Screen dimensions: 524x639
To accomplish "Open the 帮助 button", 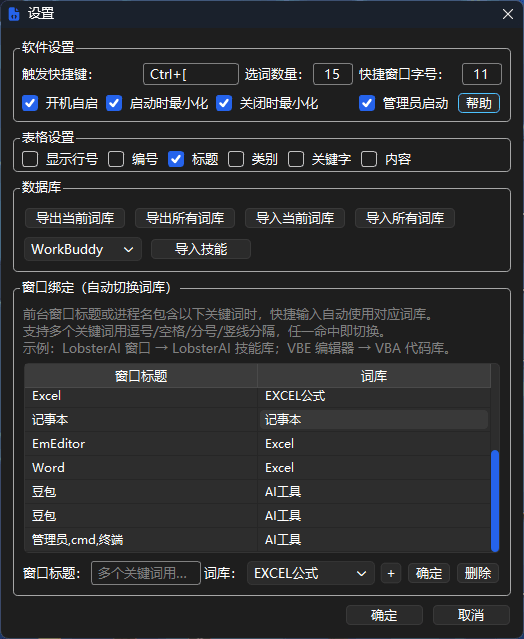I will [x=479, y=104].
